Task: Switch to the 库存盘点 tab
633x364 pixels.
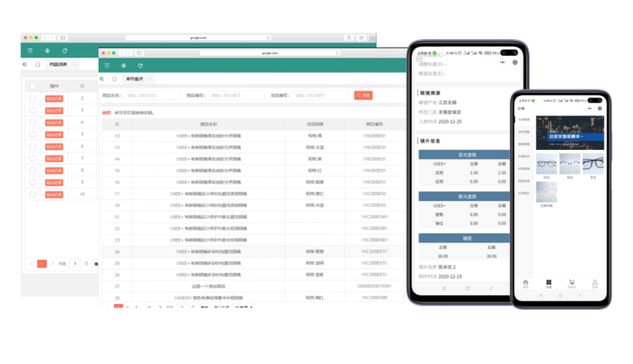Action: pos(134,79)
